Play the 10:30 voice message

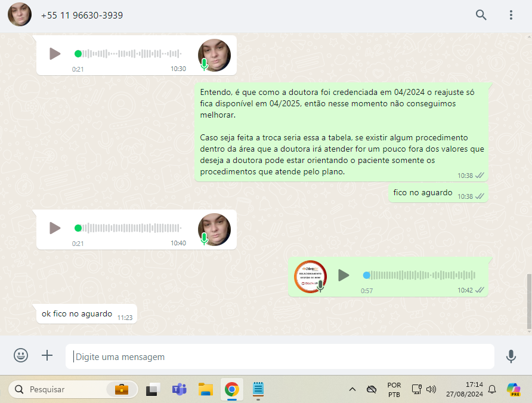click(55, 54)
